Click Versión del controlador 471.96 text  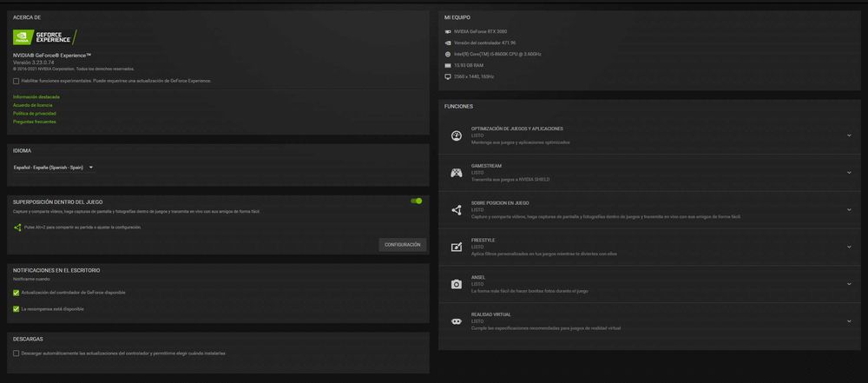(484, 43)
